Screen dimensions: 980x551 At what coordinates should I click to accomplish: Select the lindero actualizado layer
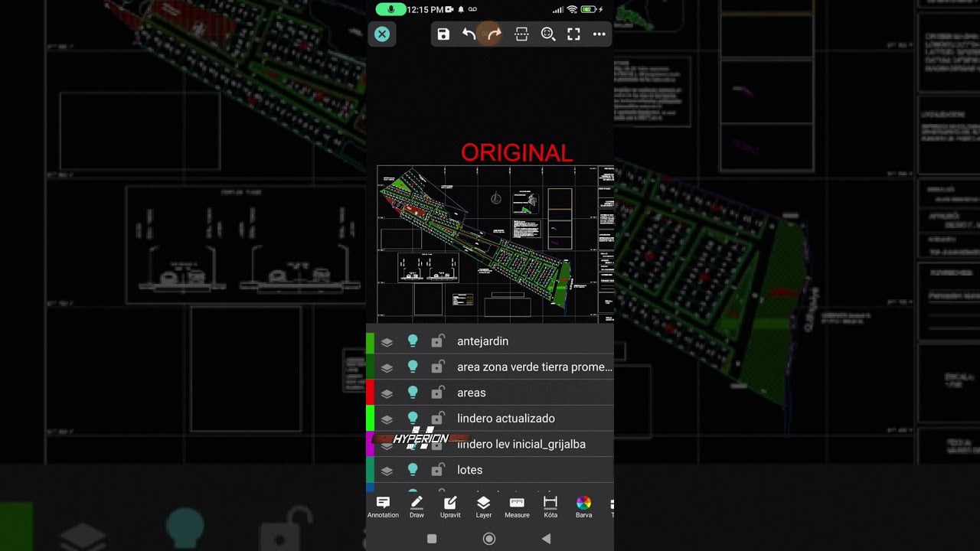point(505,419)
